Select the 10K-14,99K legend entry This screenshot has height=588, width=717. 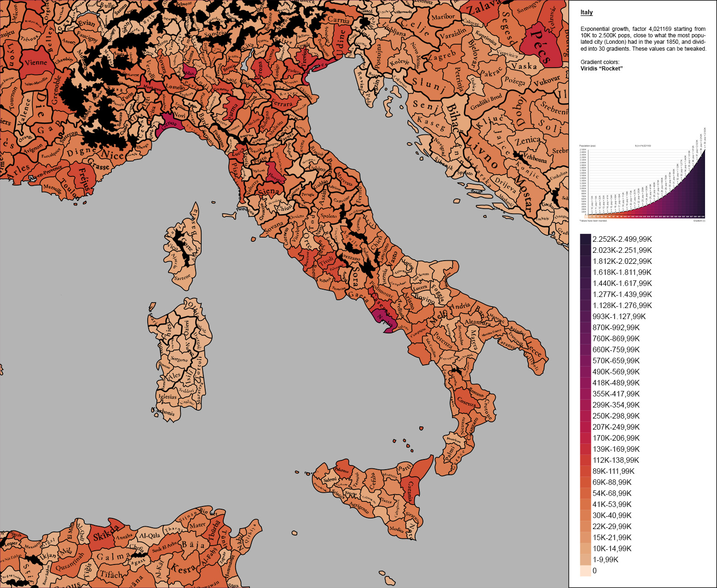pos(585,549)
